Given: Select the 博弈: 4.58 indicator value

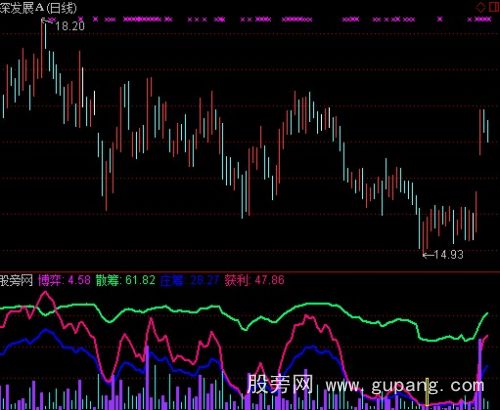Looking at the screenshot, I should coord(64,280).
